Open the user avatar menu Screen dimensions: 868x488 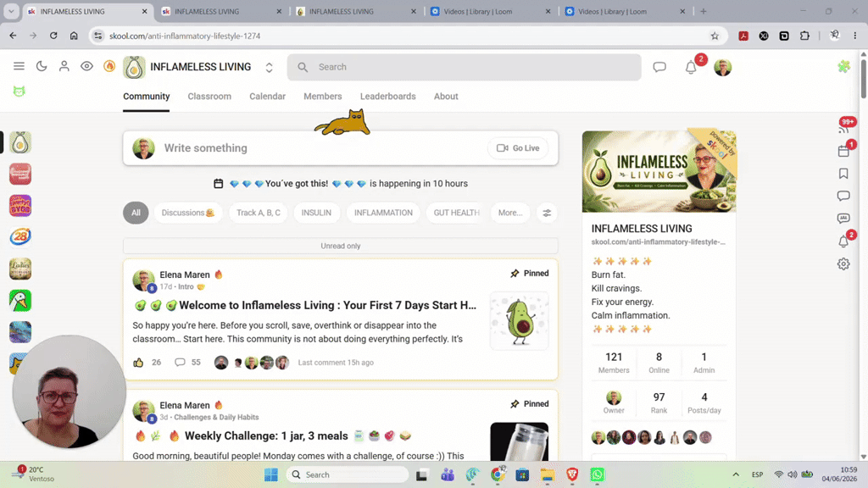point(722,67)
